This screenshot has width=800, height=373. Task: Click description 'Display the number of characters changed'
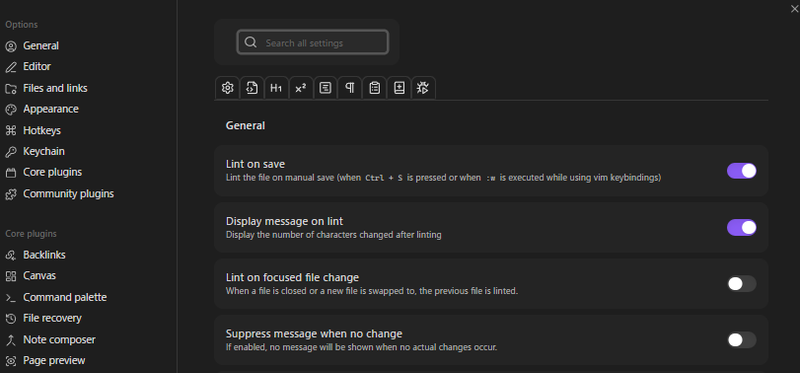tap(334, 235)
